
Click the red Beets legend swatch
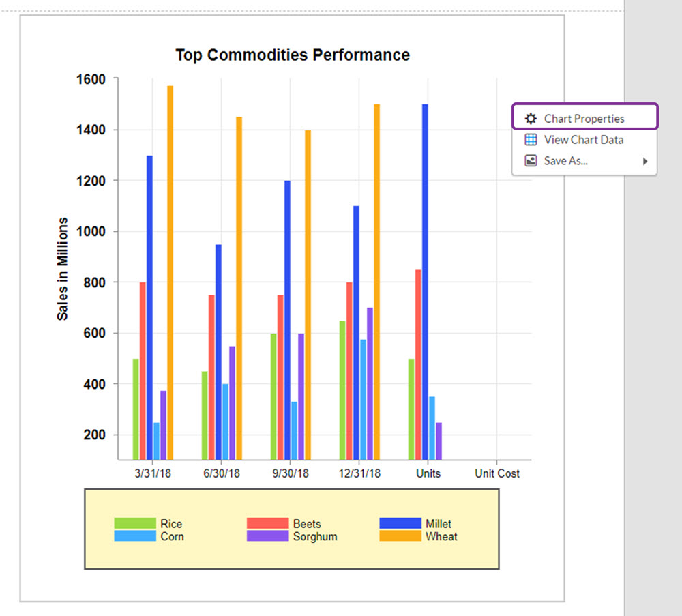coord(267,524)
